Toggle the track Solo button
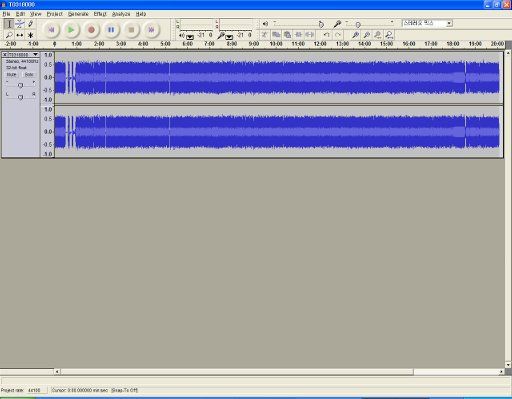512x399 pixels. 29,74
